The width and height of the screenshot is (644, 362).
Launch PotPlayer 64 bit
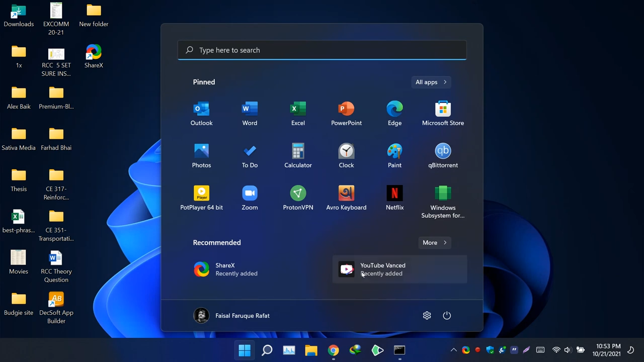coord(201,198)
